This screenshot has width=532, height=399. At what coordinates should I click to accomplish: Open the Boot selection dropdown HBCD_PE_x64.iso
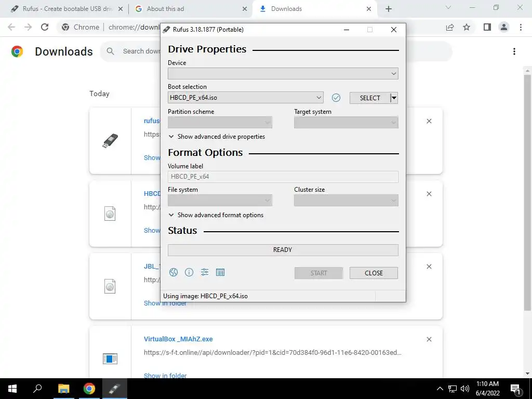point(246,98)
